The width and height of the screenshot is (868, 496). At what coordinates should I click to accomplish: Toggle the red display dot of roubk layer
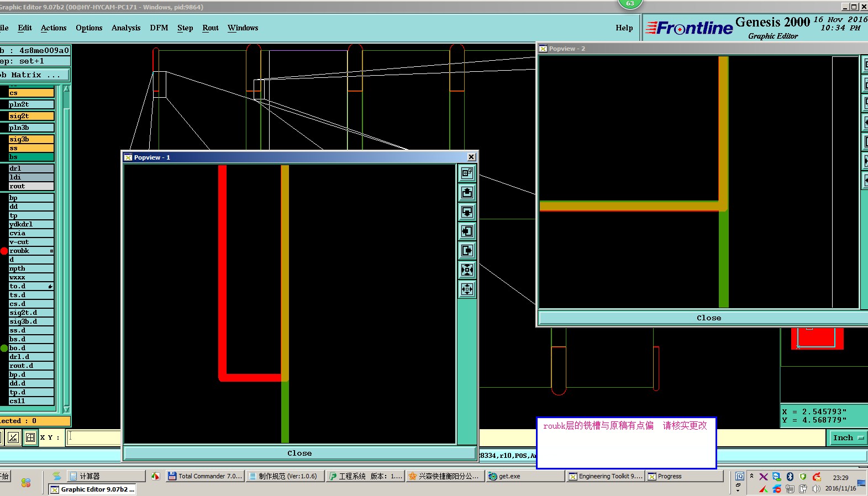[4, 251]
